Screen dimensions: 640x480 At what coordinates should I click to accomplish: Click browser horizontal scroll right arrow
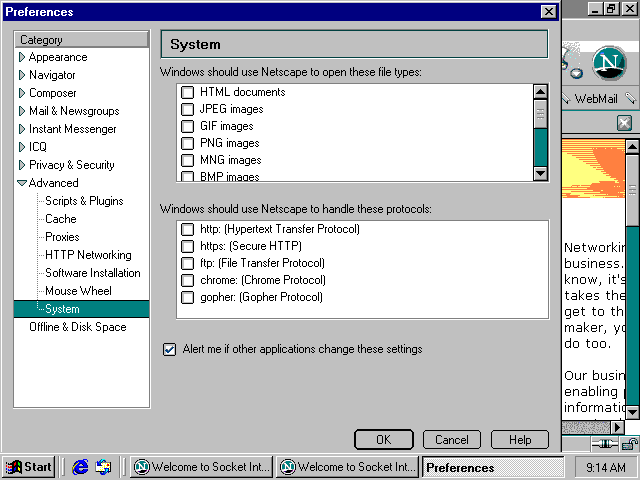pyautogui.click(x=618, y=427)
